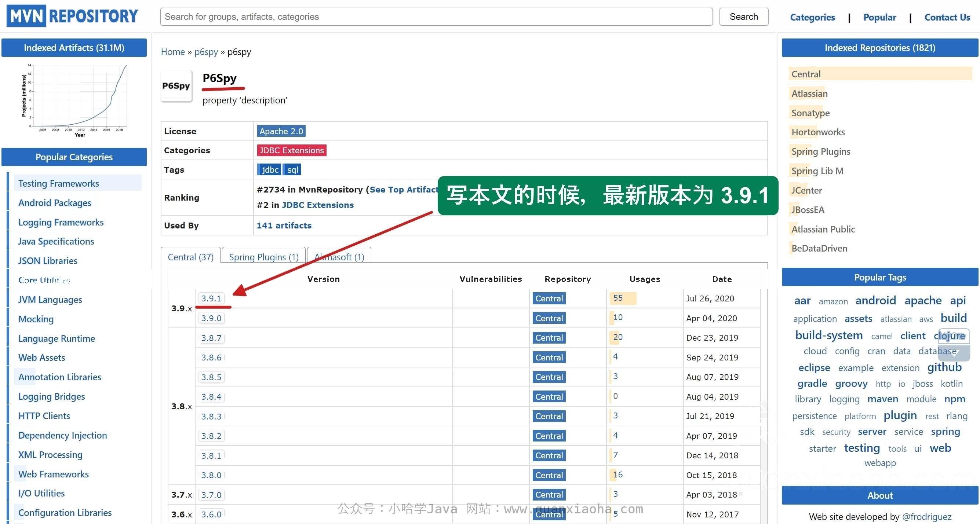Click the Apache 2.0 license badge
The width and height of the screenshot is (980, 524).
pos(281,131)
